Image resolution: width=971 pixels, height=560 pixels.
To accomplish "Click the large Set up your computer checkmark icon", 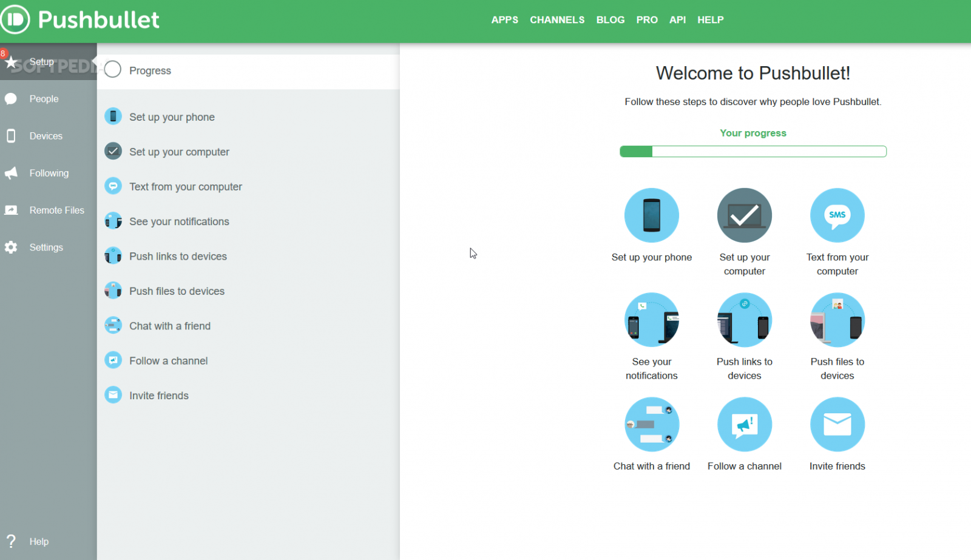I will pos(745,215).
